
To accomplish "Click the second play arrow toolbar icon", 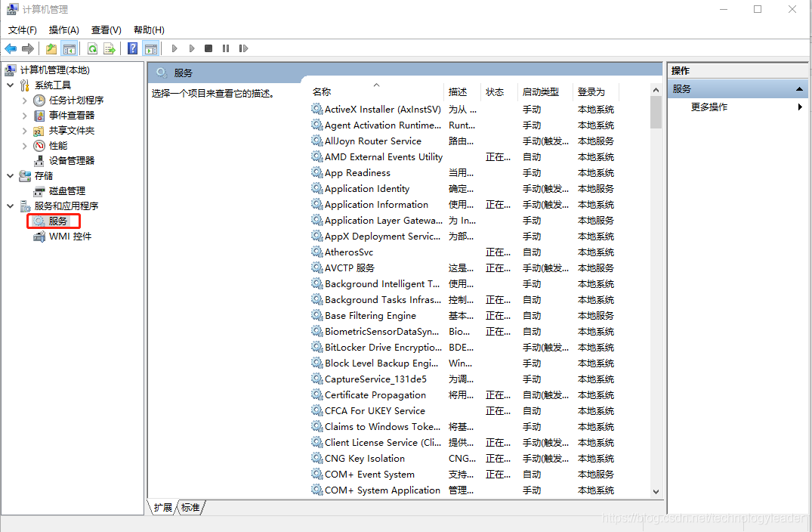I will [x=192, y=48].
